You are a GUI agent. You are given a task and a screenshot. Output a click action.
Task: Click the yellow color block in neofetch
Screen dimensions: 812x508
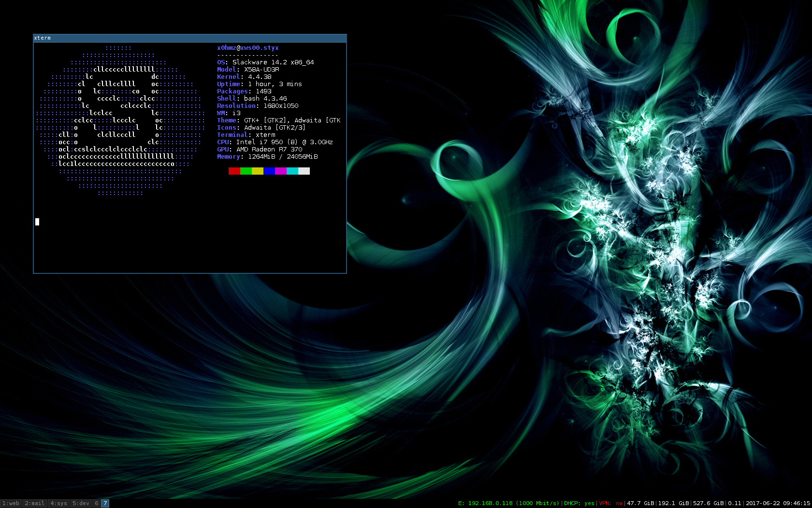(258, 171)
